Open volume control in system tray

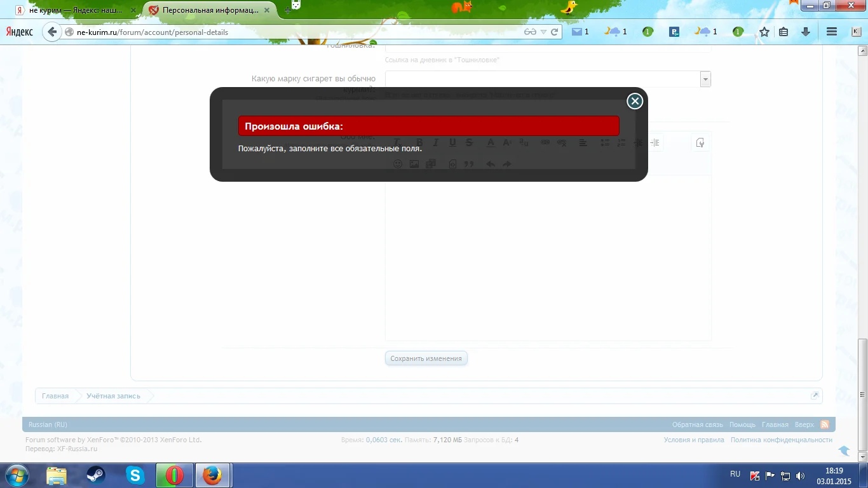800,475
